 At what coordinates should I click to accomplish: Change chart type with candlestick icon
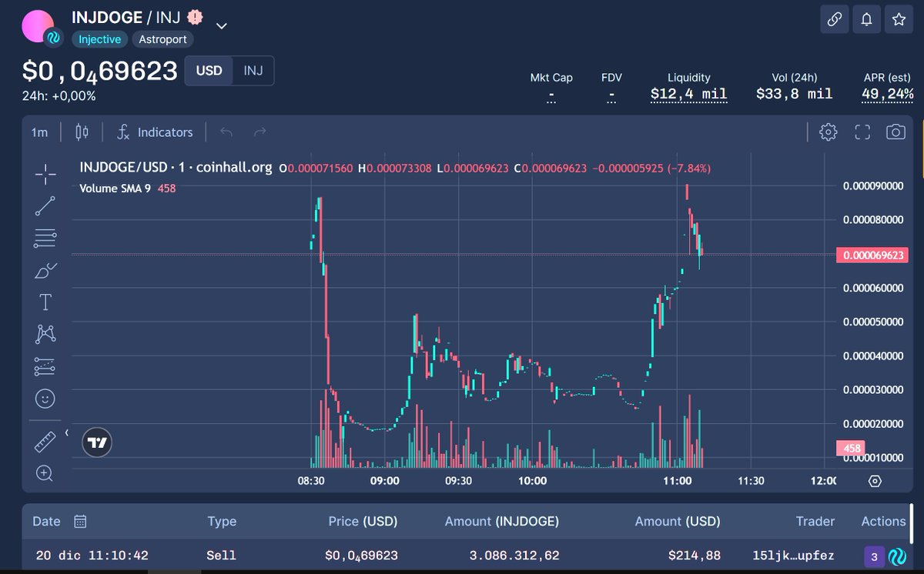pos(82,132)
